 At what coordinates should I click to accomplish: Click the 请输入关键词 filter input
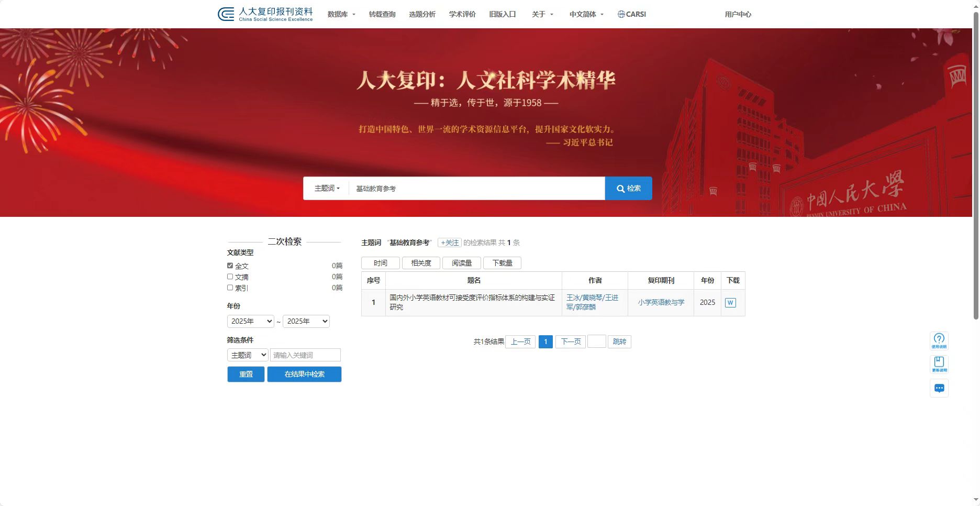pos(305,355)
